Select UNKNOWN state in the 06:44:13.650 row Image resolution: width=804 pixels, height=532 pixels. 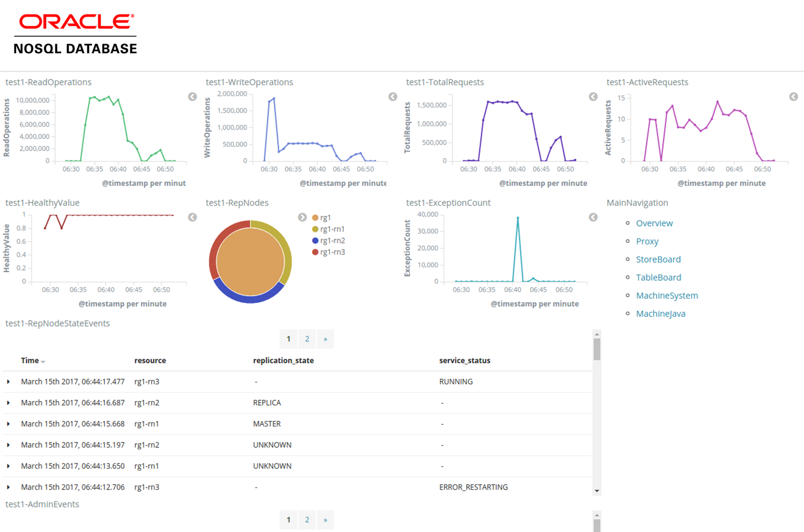(x=272, y=466)
